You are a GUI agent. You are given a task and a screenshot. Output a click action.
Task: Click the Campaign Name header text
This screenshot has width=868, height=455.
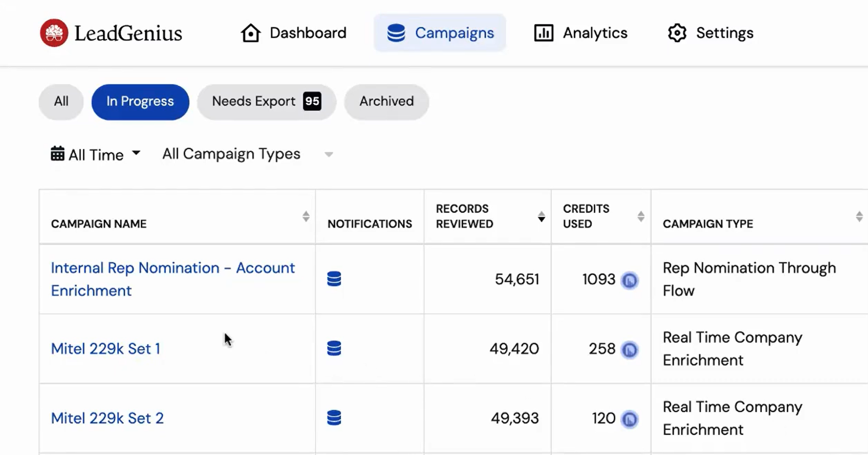(99, 224)
